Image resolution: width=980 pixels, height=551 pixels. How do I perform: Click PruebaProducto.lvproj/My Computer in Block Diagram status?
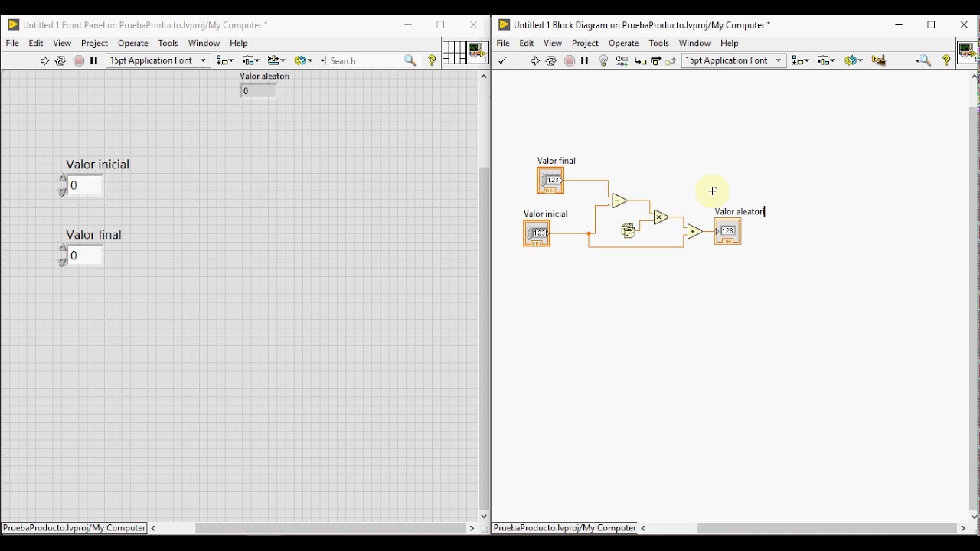[565, 528]
